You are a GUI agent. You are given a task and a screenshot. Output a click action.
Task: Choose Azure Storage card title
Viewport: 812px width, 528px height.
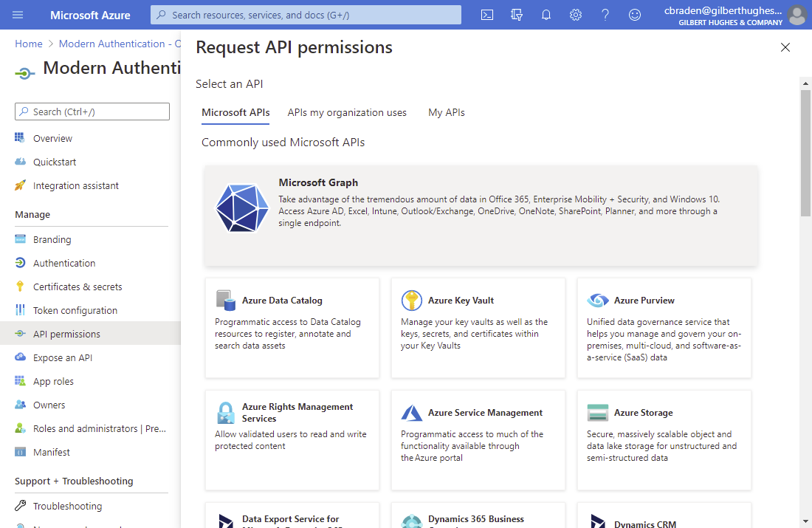tap(643, 413)
